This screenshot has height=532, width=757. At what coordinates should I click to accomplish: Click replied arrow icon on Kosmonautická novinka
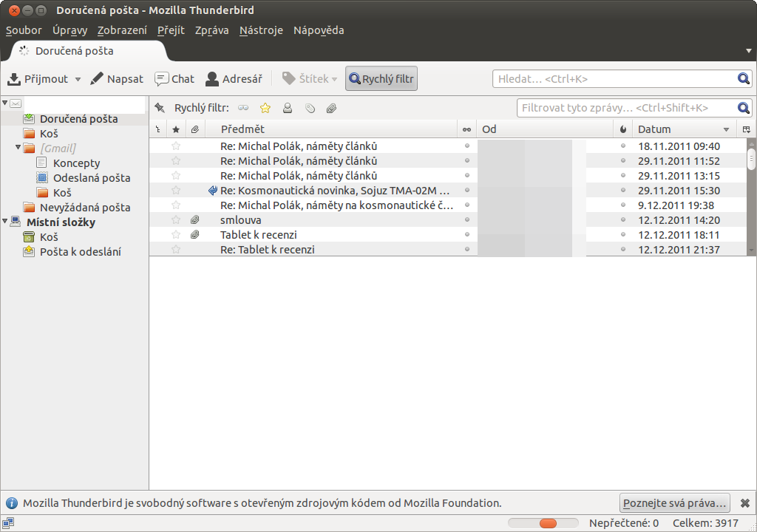coord(212,190)
